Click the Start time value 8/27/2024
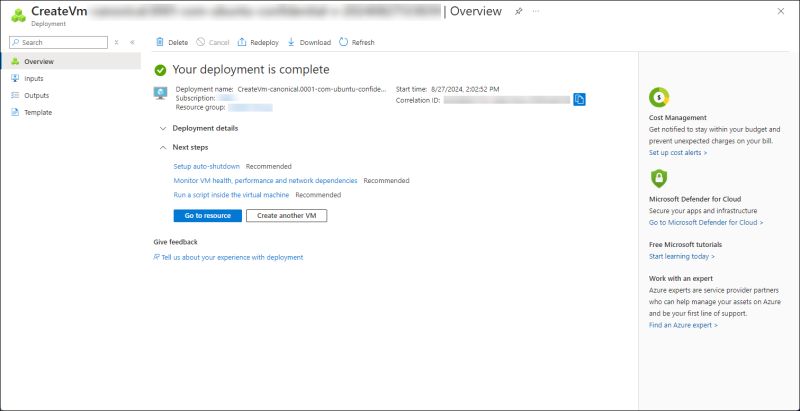 click(465, 89)
